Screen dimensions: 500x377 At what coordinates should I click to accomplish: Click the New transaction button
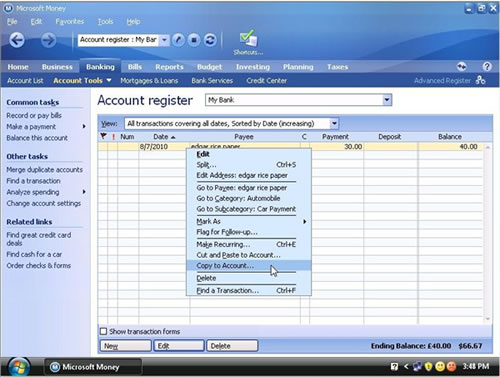[126, 346]
